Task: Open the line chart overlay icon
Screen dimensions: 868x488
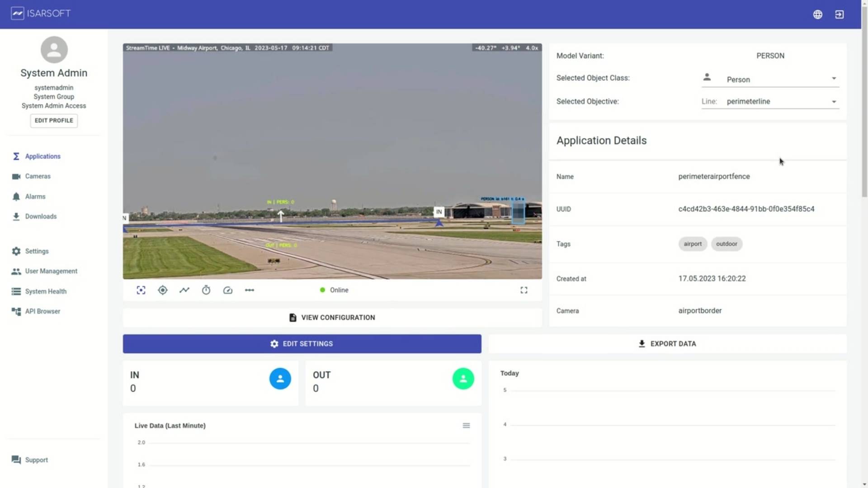Action: (x=184, y=290)
